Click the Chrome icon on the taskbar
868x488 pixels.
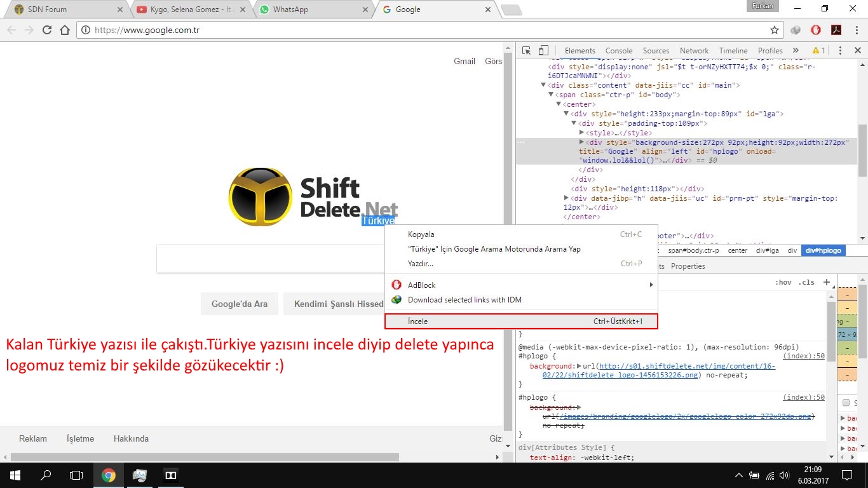109,475
